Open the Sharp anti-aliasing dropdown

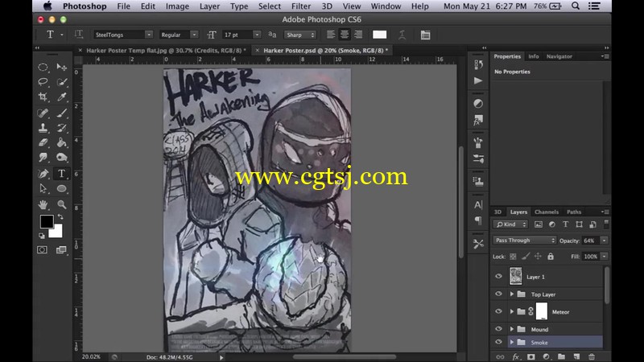(x=300, y=35)
